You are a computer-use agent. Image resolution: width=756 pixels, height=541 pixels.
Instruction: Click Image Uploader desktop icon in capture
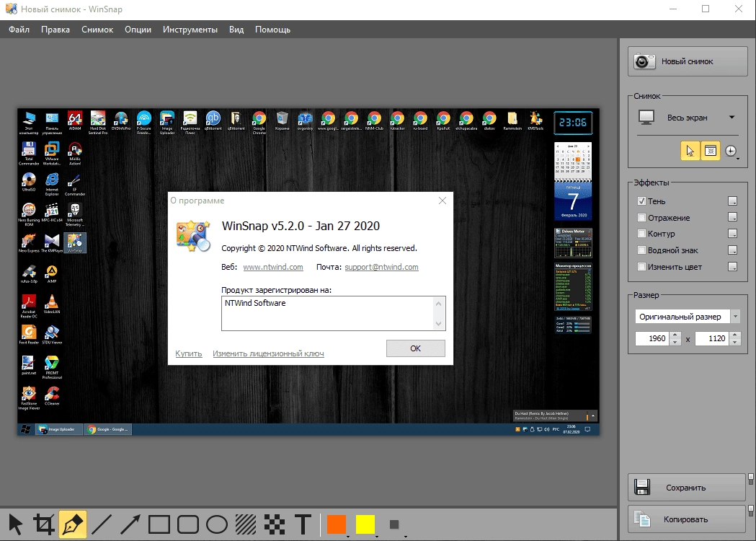pos(166,122)
